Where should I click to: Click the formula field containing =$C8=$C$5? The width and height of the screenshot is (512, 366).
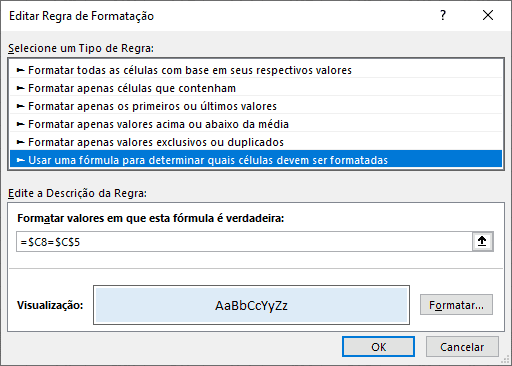pos(244,242)
